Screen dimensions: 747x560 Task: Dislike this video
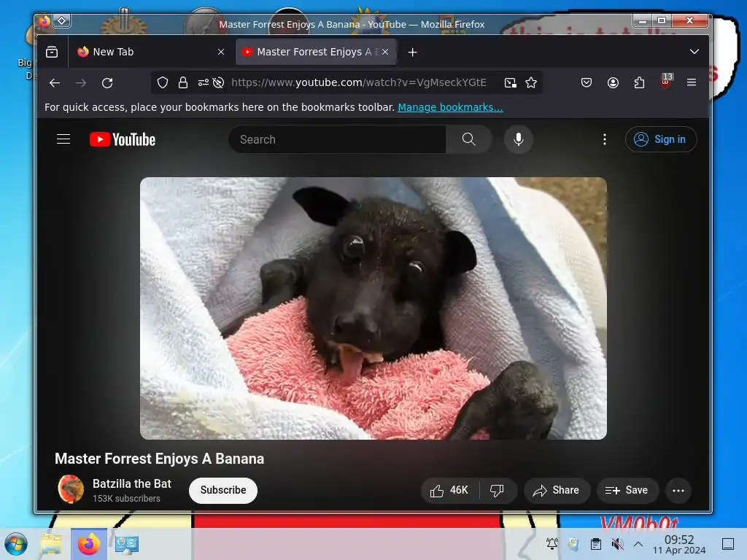click(x=497, y=491)
